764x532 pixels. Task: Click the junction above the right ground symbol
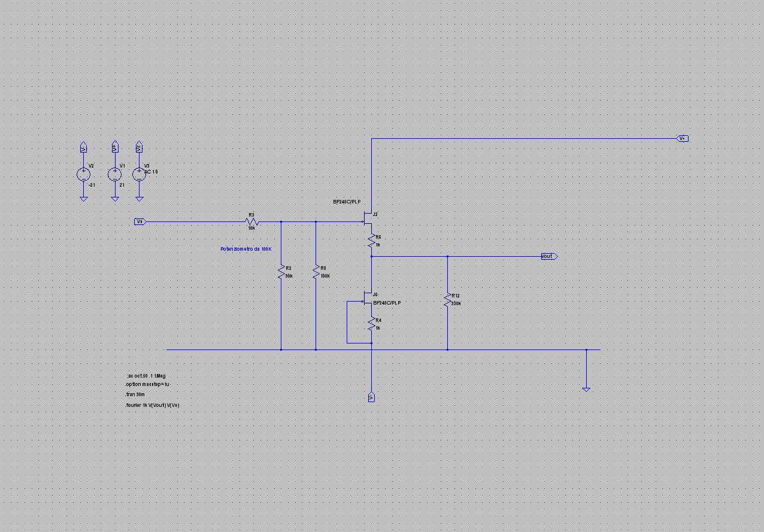[586, 349]
